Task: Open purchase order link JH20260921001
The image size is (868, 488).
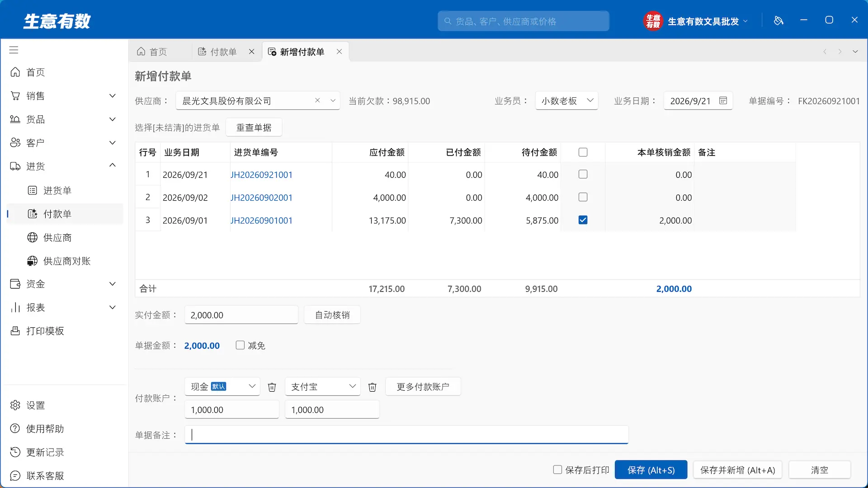Action: pyautogui.click(x=261, y=175)
